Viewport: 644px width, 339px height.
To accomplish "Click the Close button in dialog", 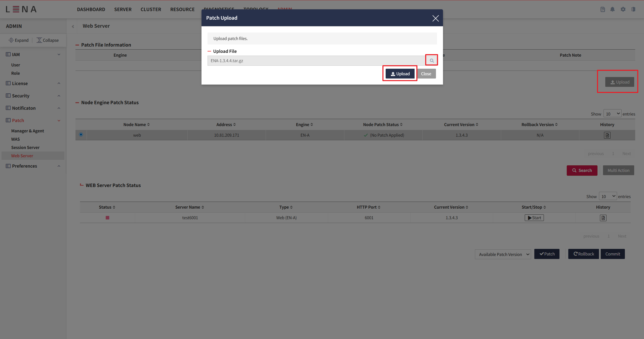I will 426,74.
